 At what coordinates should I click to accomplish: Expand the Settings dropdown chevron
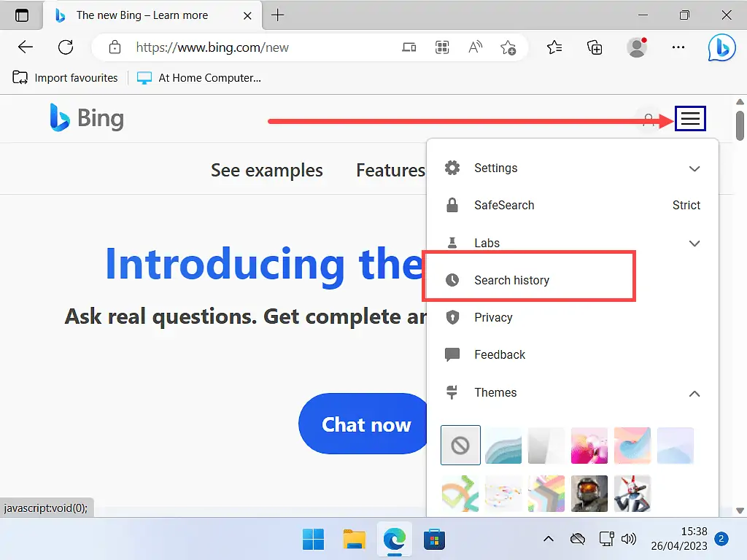[x=694, y=168]
